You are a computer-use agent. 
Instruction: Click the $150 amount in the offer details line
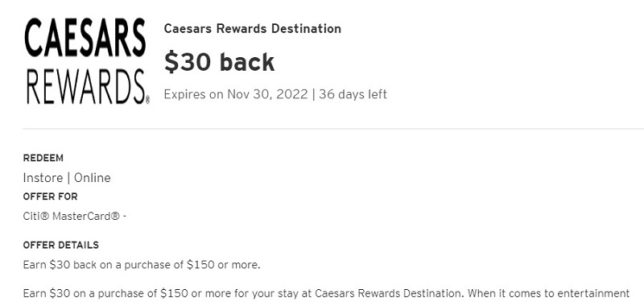200,265
